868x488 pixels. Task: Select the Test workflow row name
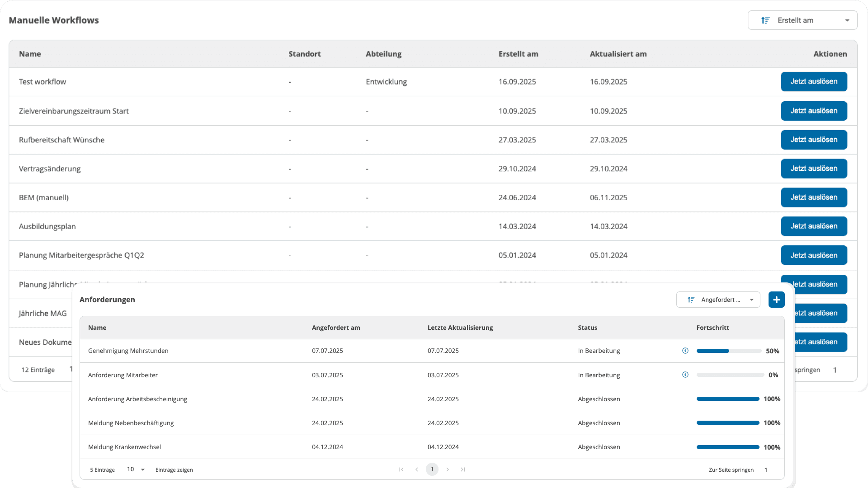(x=42, y=82)
